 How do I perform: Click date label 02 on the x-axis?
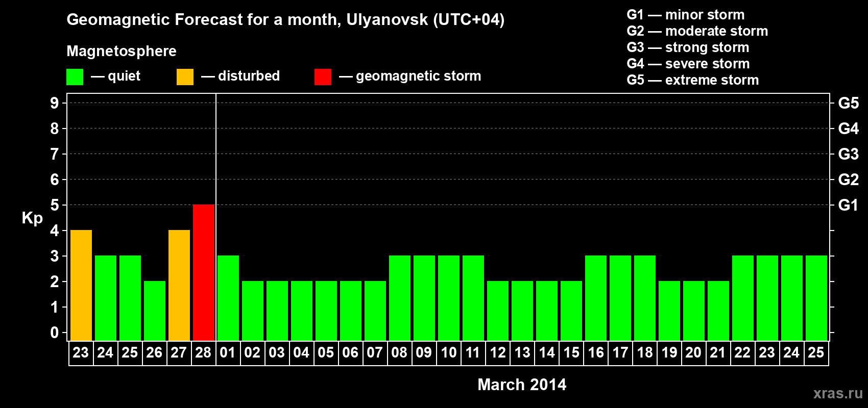tap(252, 353)
